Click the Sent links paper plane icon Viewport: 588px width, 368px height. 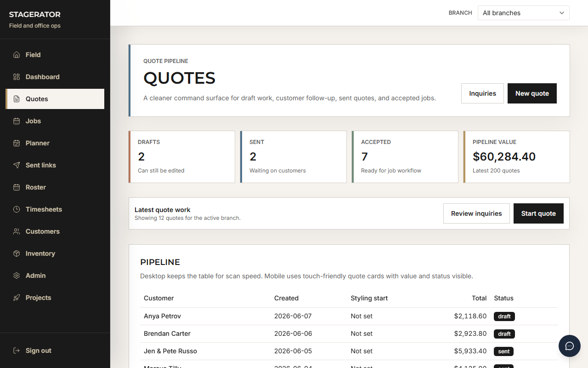tap(17, 165)
